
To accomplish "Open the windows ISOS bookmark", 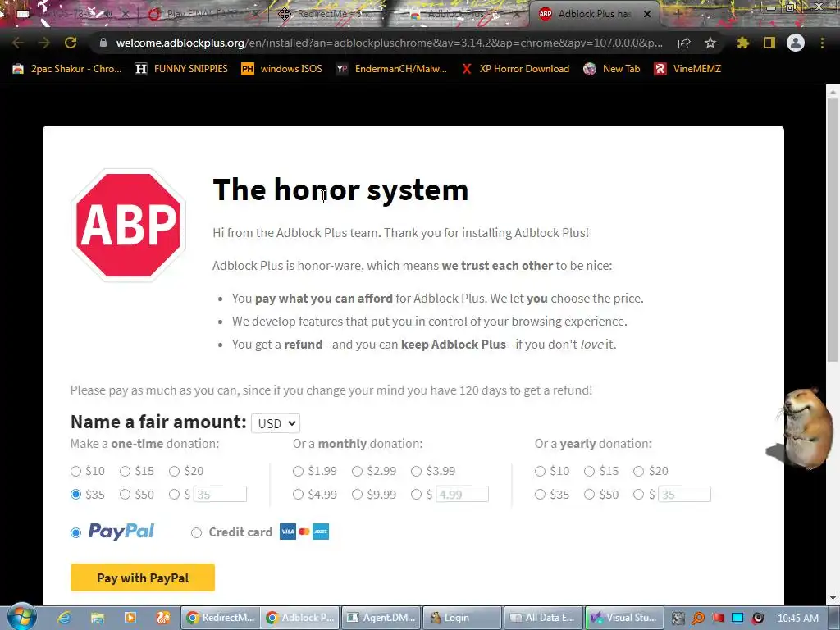I will tap(282, 69).
